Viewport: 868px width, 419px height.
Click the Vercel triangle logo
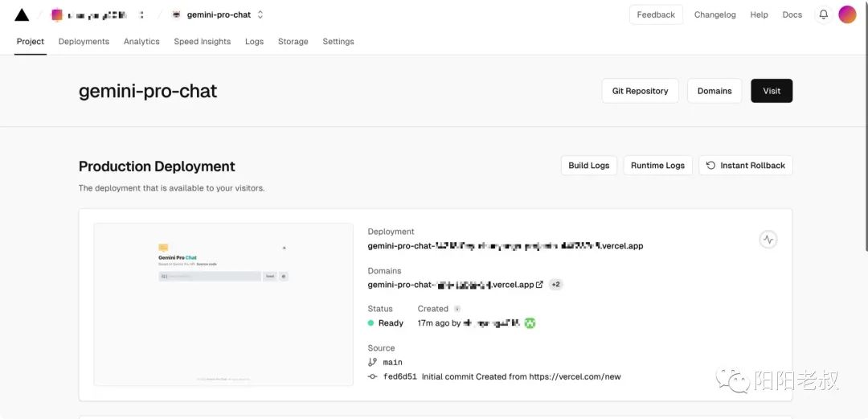click(22, 14)
